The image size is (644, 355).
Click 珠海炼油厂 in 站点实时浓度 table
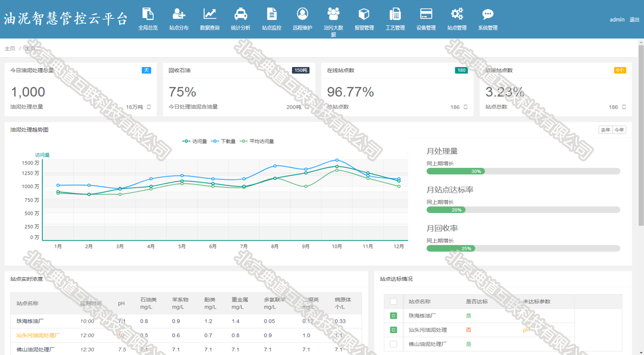point(31,321)
